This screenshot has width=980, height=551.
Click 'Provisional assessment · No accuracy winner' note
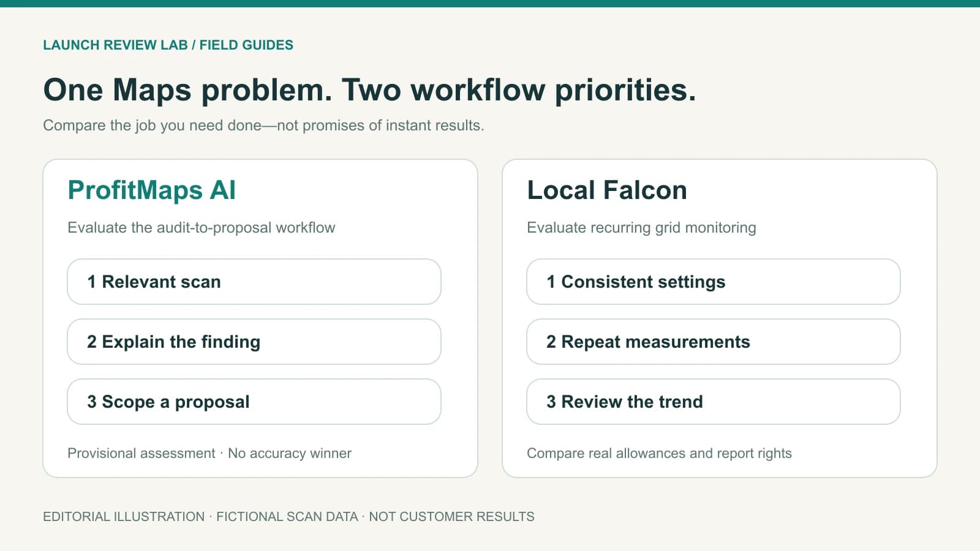point(209,453)
